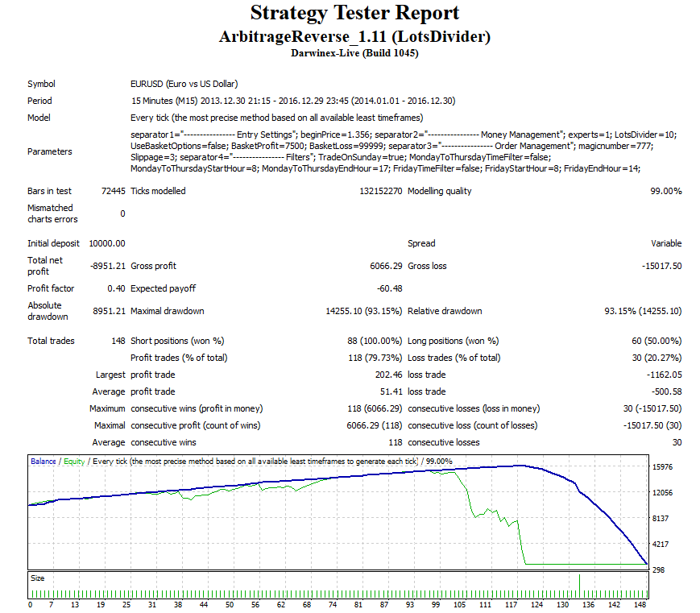The image size is (700, 613).
Task: Click the Total net profit value -8951.21
Action: (x=106, y=266)
